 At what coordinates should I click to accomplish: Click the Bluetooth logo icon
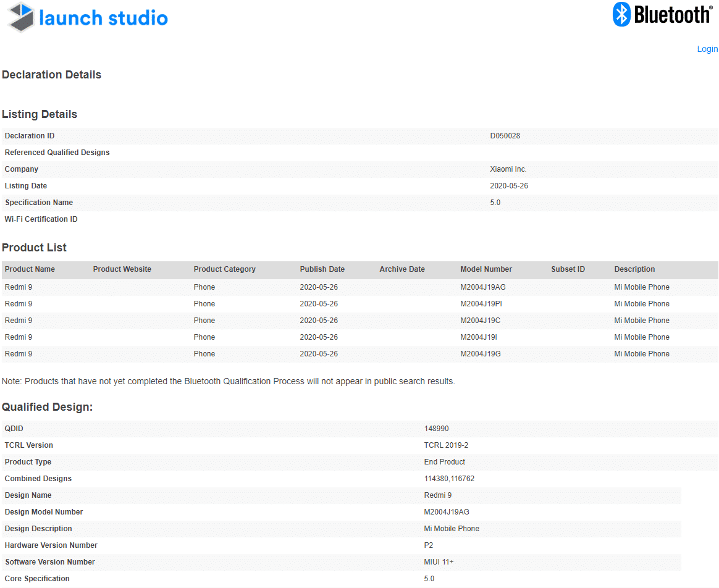click(622, 14)
